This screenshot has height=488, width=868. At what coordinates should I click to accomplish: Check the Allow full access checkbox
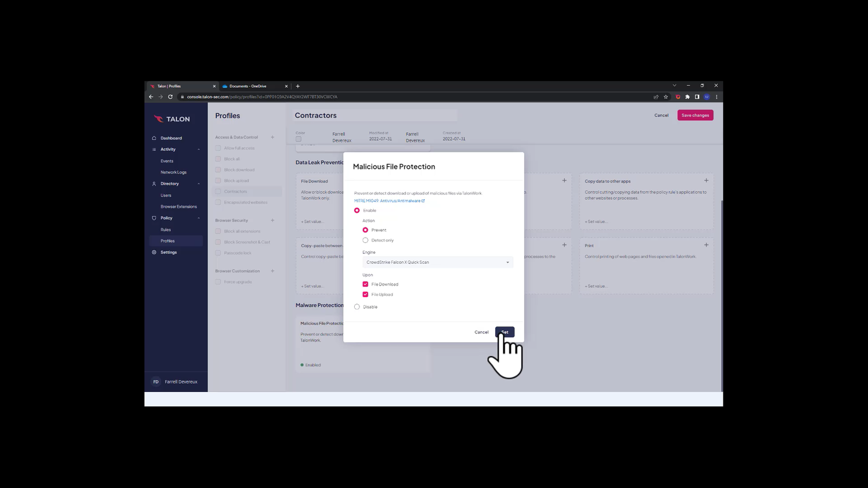pyautogui.click(x=218, y=148)
